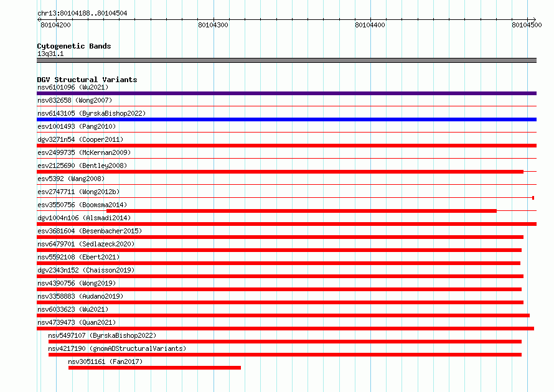Click the 80104400 ruler position label
554x392 pixels.
click(x=370, y=25)
